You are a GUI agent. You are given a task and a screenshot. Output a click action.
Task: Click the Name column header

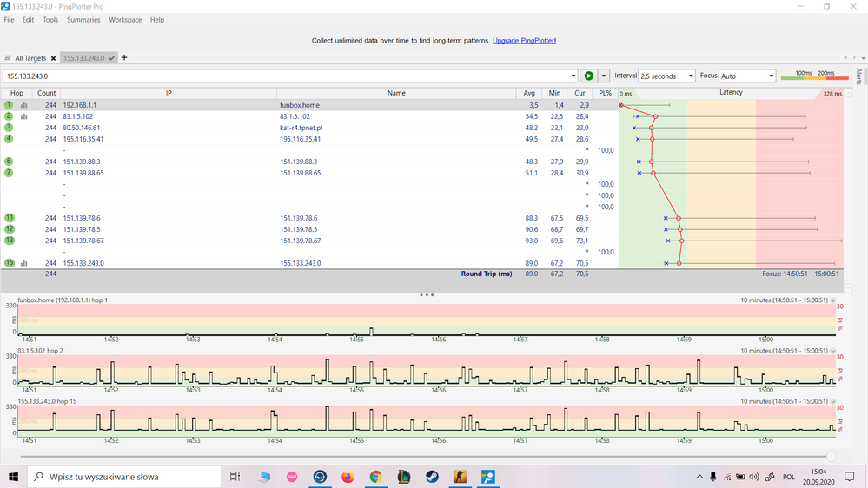coord(396,93)
